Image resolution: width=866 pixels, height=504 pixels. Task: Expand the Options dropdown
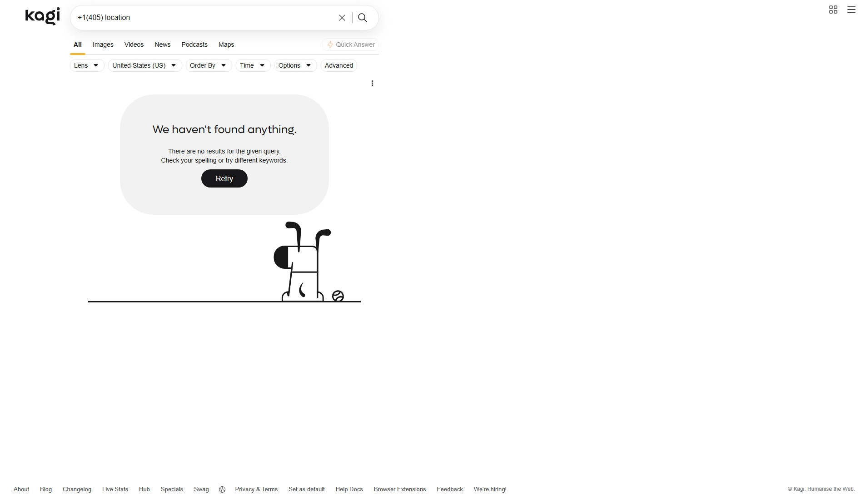coord(295,65)
